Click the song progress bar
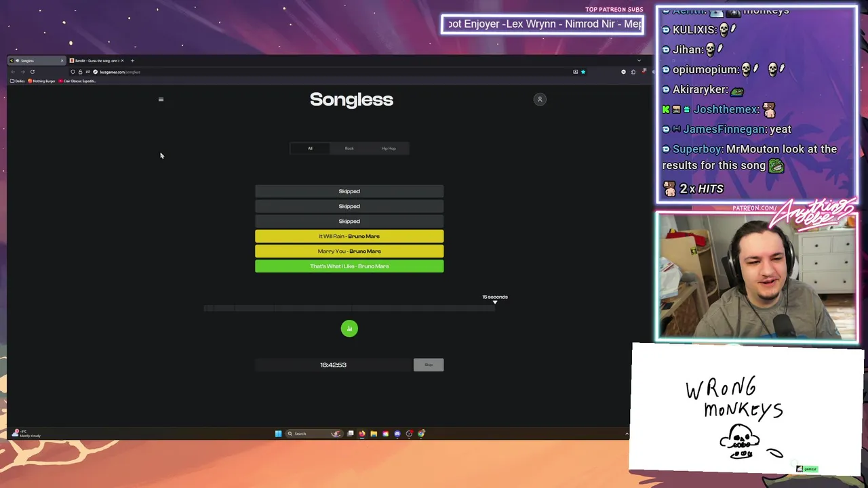Viewport: 868px width, 488px height. point(349,308)
